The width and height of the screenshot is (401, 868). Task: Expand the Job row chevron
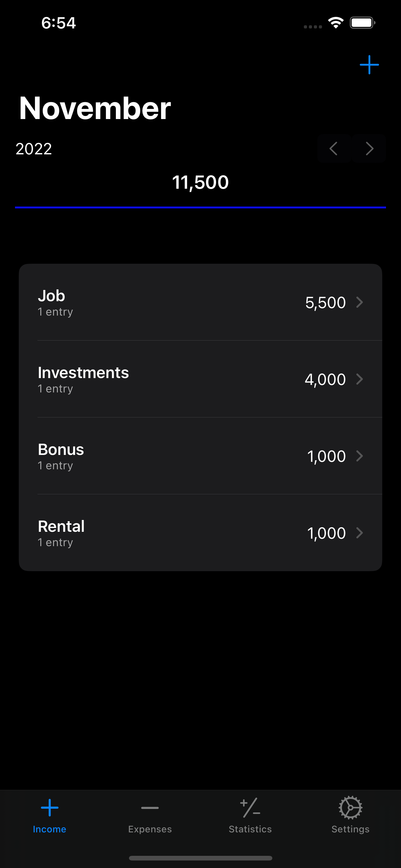[359, 302]
